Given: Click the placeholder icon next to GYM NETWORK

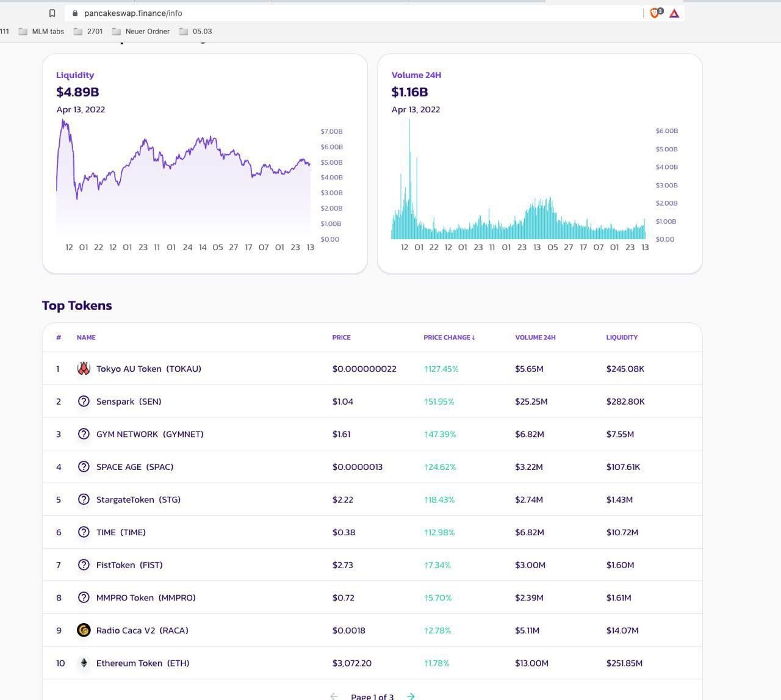Looking at the screenshot, I should coord(84,434).
